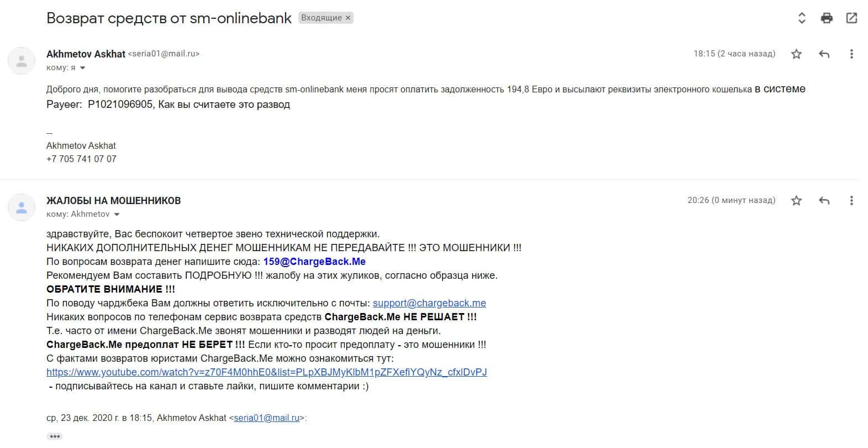Viewport: 868px width, 448px height.
Task: Expand recipient details under ЖАЛОБЫ НА МОШЕННИКОВ
Action: tap(117, 215)
